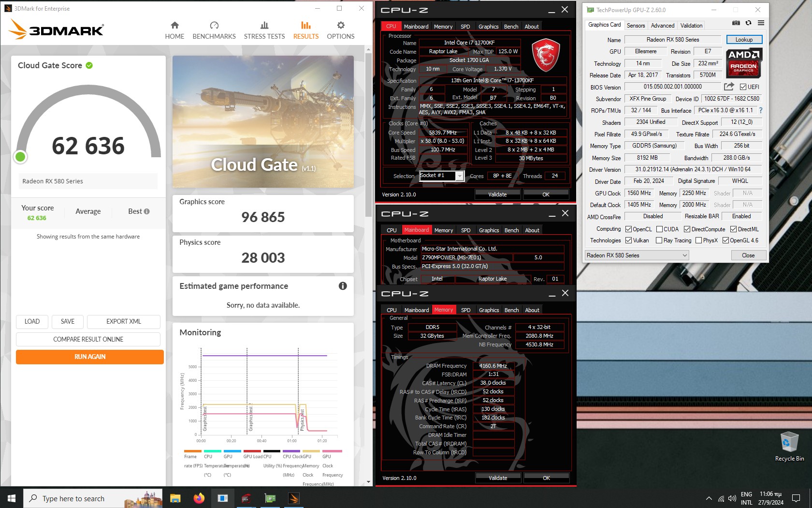Open BENCHMARKS gauge icon in 3DMark

(214, 25)
